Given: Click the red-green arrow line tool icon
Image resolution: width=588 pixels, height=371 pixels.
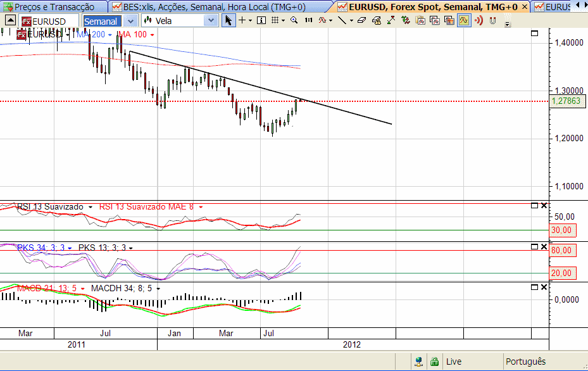Looking at the screenshot, I should (x=391, y=20).
